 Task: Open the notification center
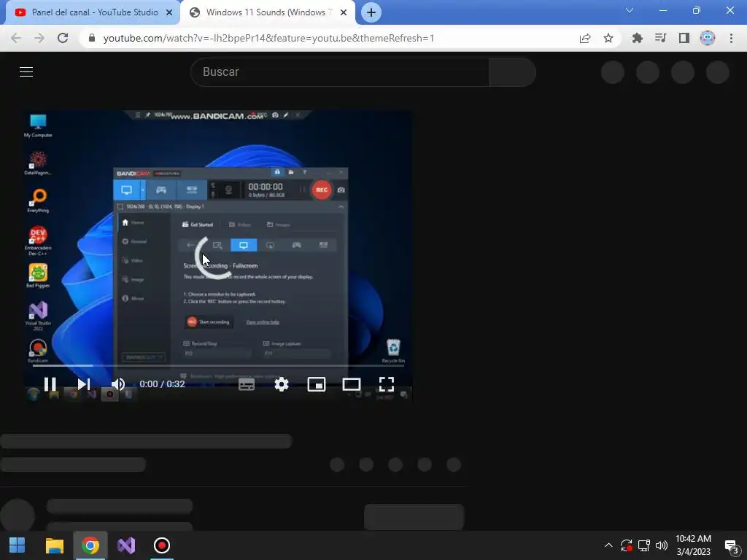pos(731,546)
